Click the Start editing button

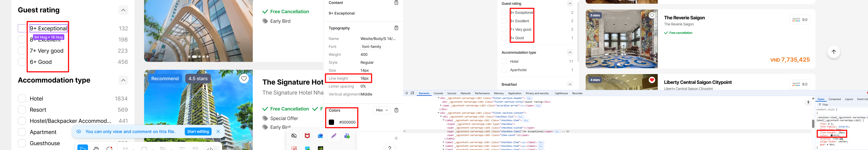pos(198,131)
